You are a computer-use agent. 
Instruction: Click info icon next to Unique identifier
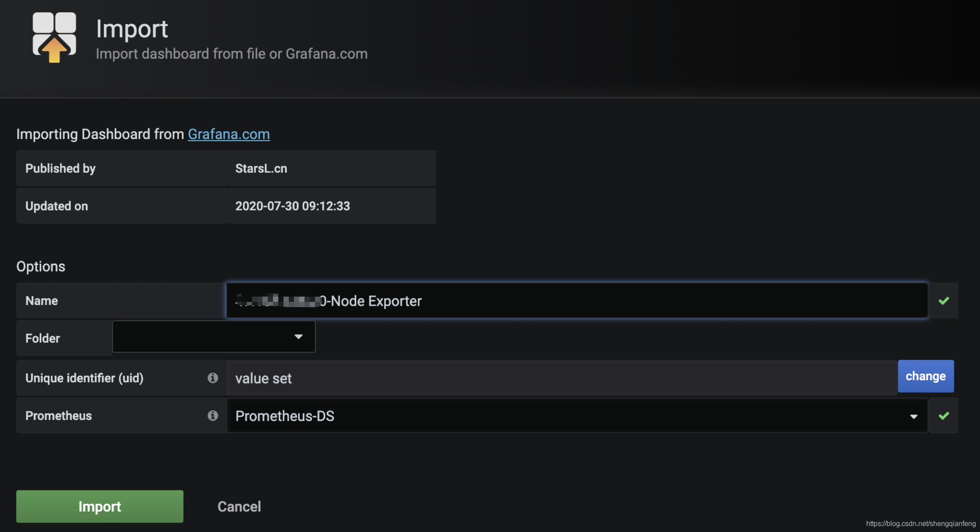213,378
